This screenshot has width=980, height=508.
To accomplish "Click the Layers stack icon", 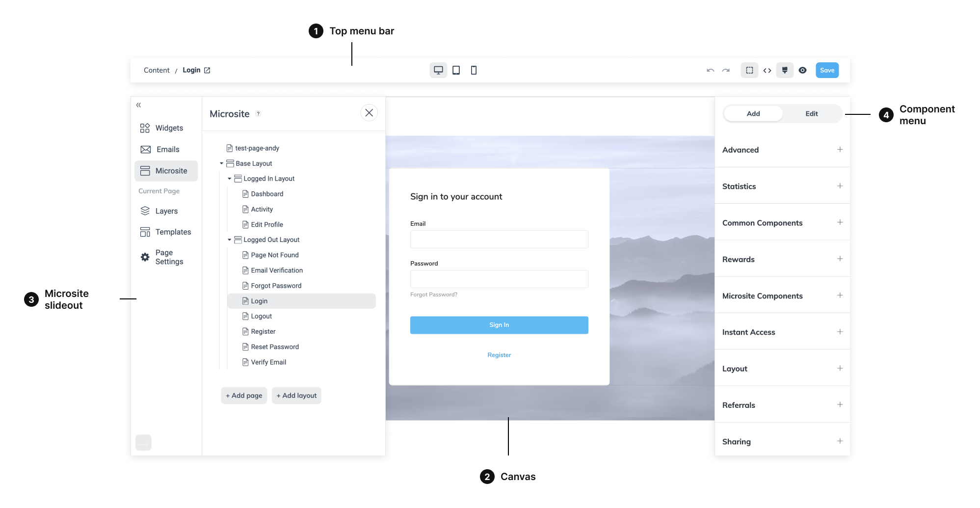I will pyautogui.click(x=145, y=211).
